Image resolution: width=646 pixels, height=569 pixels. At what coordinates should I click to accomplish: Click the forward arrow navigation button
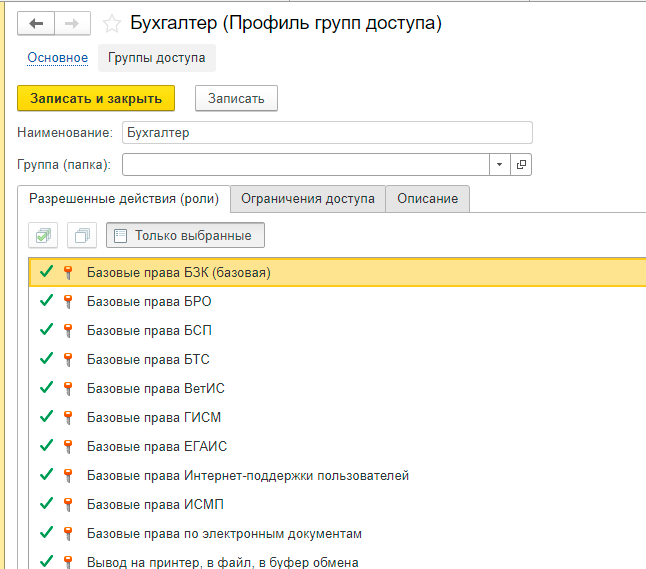[x=72, y=23]
